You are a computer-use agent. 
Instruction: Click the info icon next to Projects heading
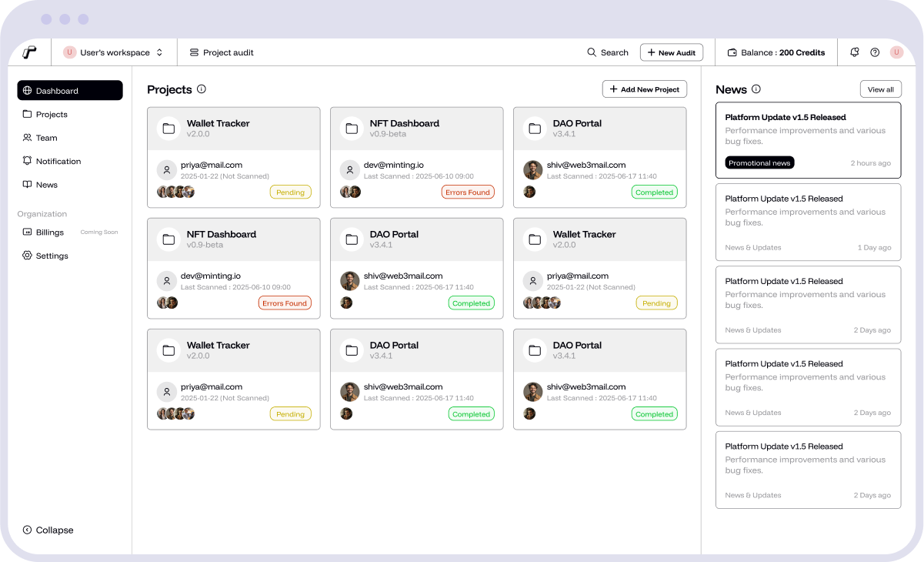[202, 89]
